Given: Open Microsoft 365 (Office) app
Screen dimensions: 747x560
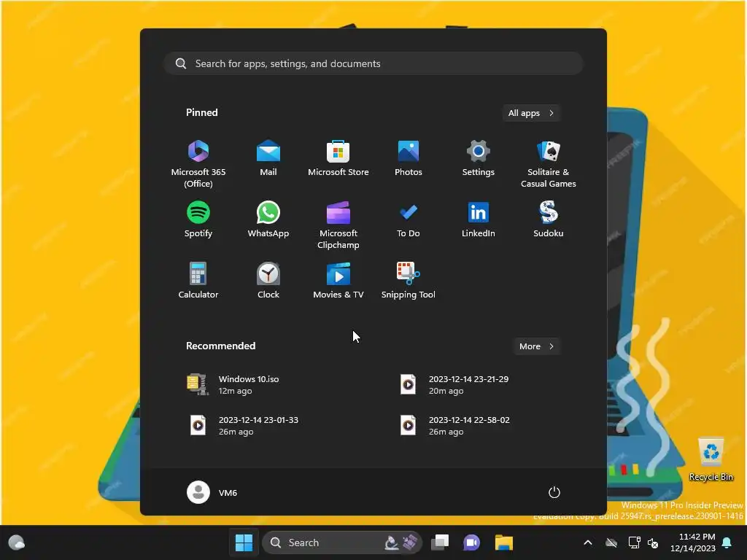Looking at the screenshot, I should coord(198,164).
